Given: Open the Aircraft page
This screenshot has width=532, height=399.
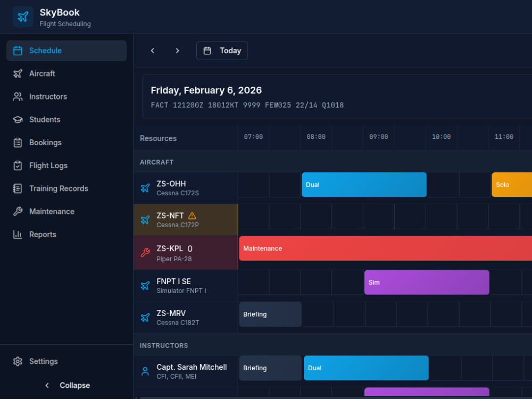Looking at the screenshot, I should 66,73.
